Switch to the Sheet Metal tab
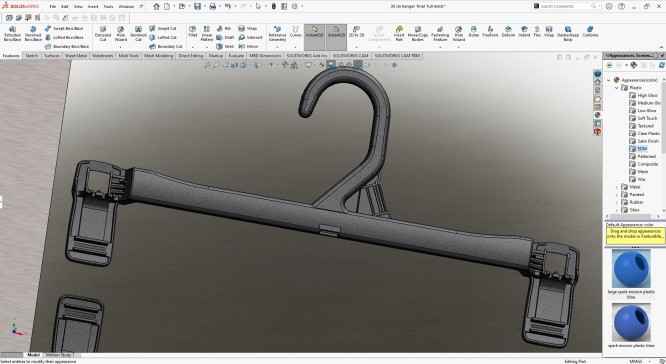The image size is (666, 364). [x=76, y=56]
